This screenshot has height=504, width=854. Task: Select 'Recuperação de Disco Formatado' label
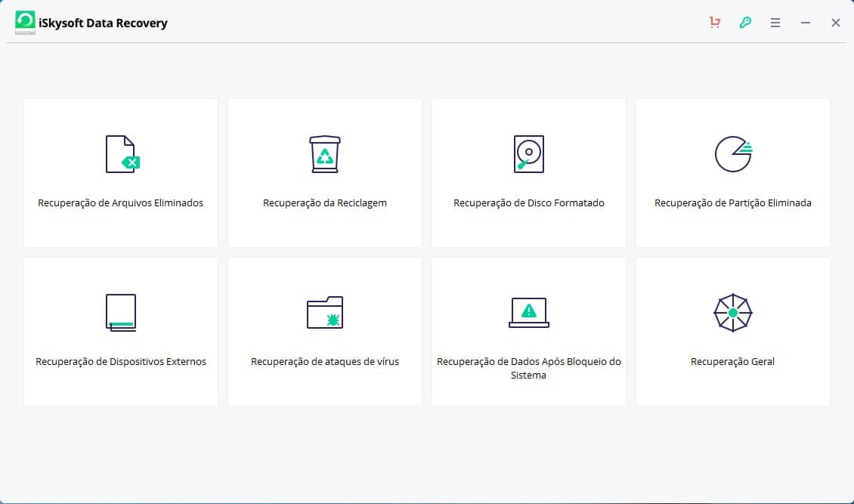click(529, 203)
